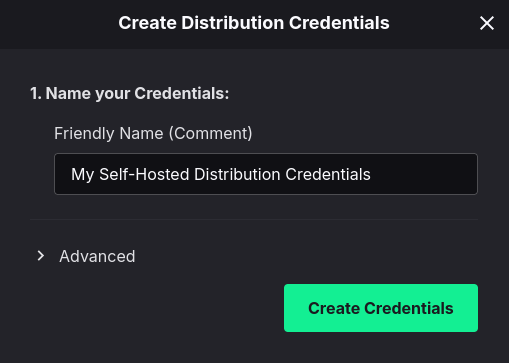The width and height of the screenshot is (509, 363).
Task: Click the Create Credentials button
Action: (x=381, y=308)
